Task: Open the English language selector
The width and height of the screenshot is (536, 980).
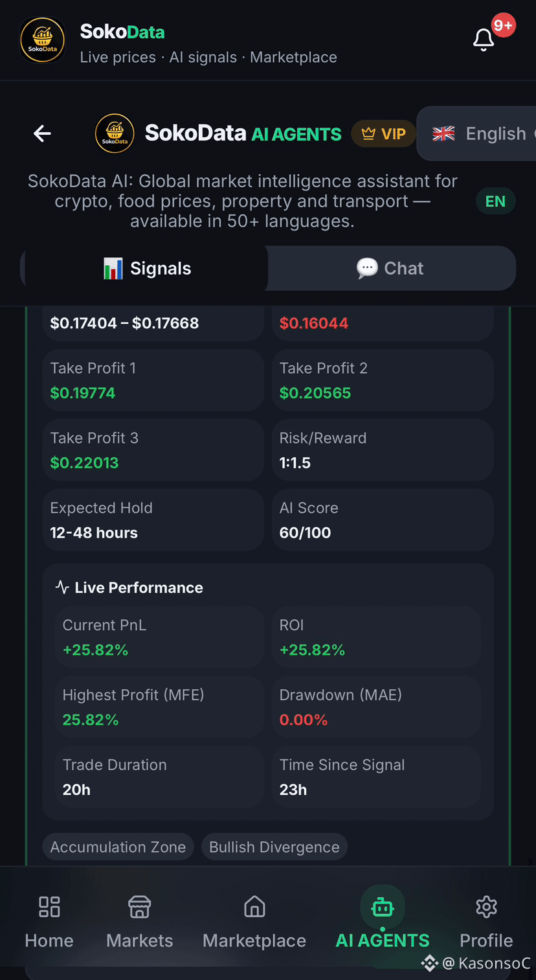Action: [x=477, y=133]
